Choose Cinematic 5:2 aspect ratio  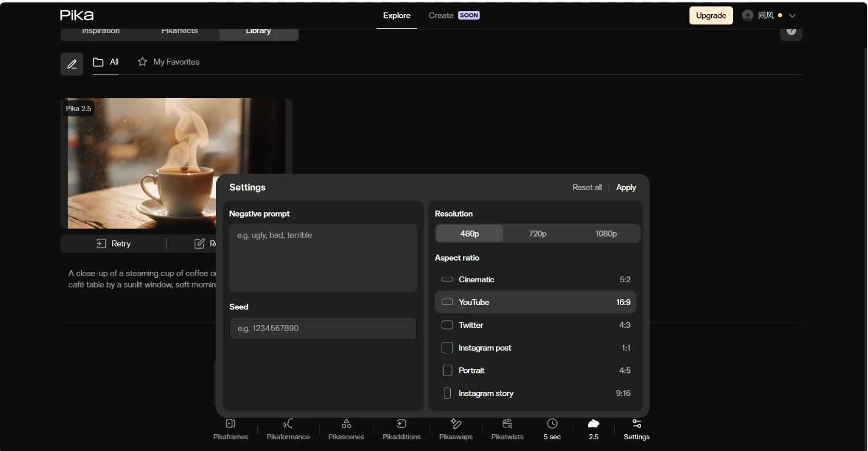(535, 280)
